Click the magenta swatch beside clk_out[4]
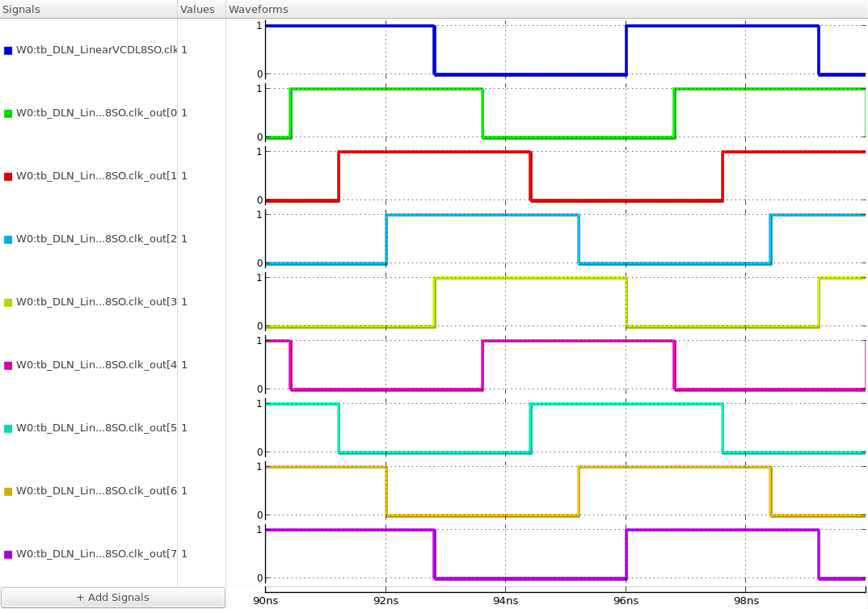868x609 pixels. point(8,365)
